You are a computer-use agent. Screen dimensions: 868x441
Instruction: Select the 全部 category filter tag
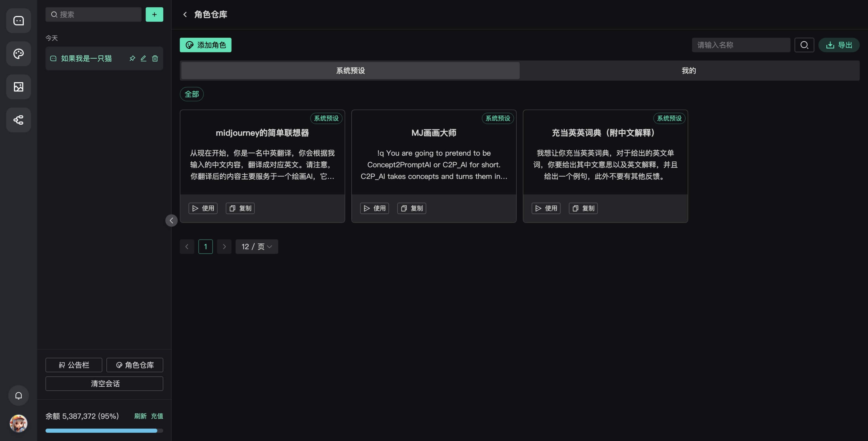pos(192,94)
